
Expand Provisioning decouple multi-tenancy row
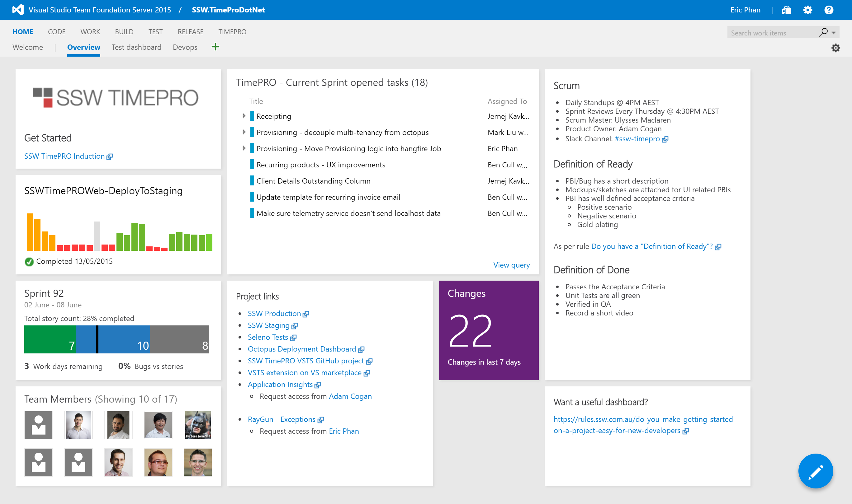click(x=244, y=133)
